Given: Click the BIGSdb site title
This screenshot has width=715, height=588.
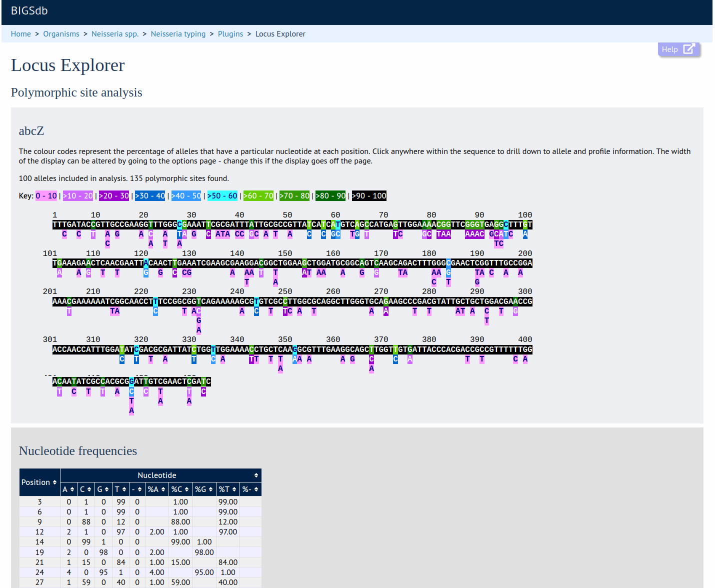Looking at the screenshot, I should pos(29,11).
